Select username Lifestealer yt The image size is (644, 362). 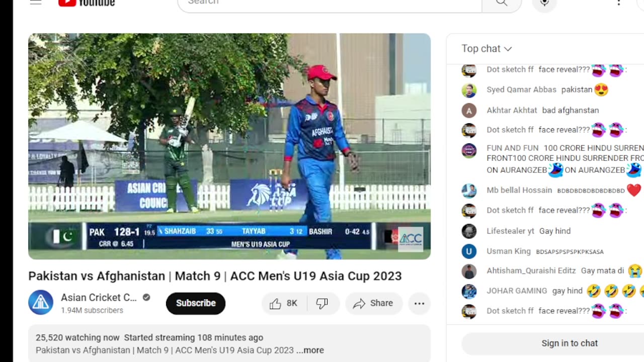510,231
